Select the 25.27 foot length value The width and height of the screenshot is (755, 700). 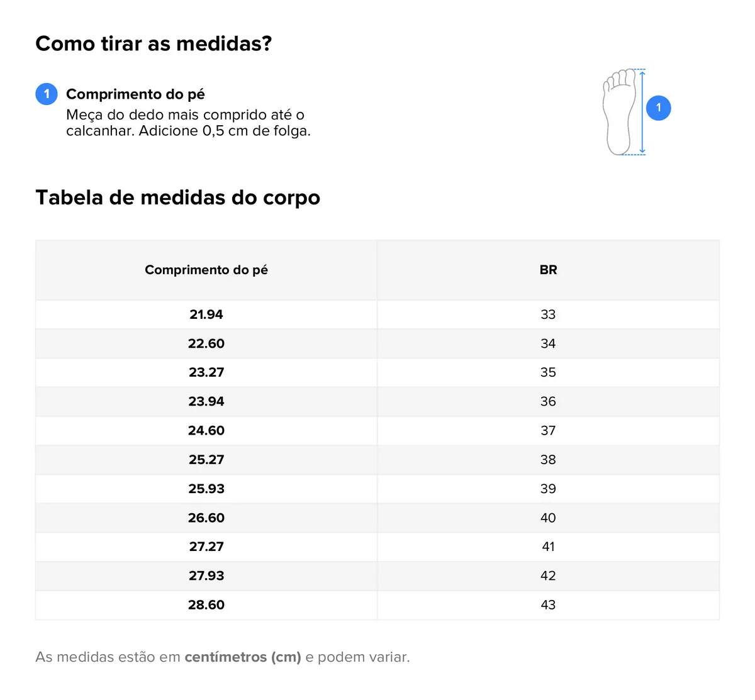click(206, 460)
